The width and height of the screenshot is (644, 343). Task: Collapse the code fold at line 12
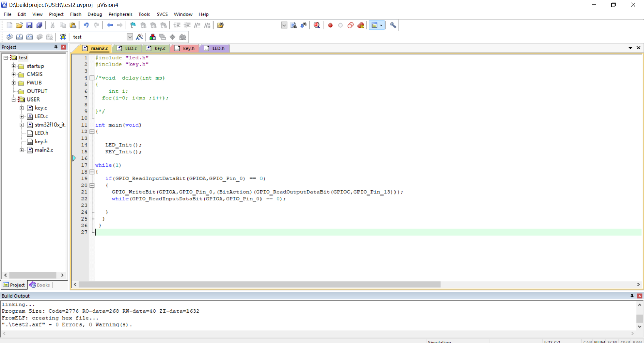92,132
